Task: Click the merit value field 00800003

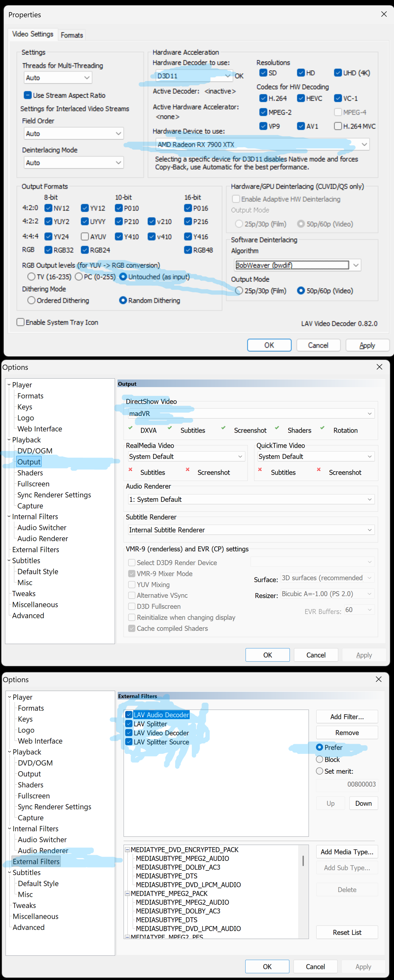Action: 347,784
